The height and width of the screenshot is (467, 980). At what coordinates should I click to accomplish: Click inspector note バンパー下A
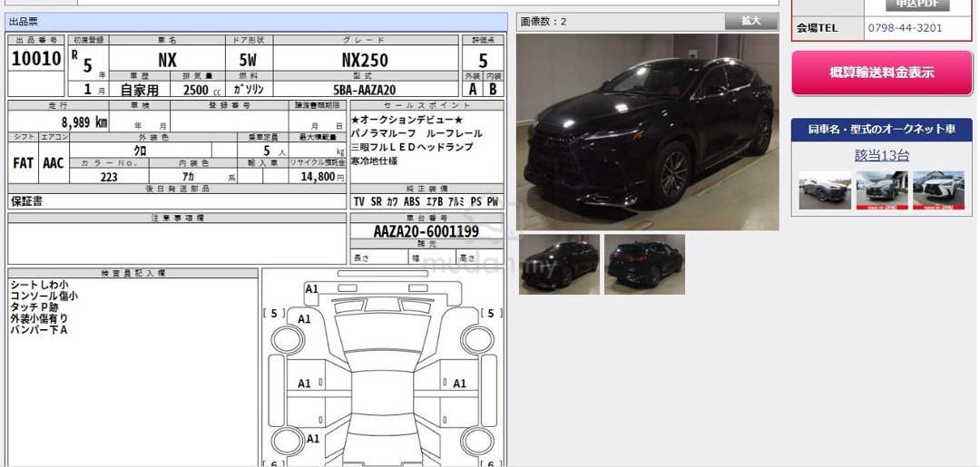[39, 330]
